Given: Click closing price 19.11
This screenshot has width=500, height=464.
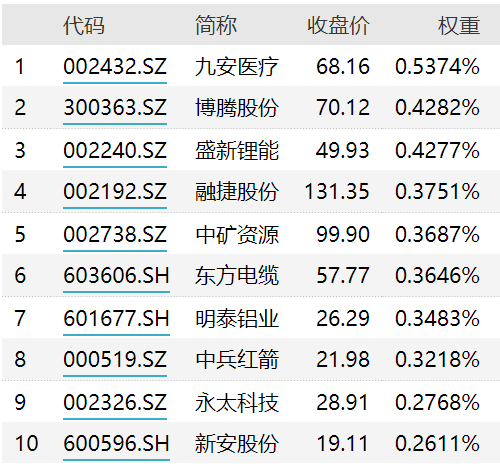Looking at the screenshot, I should point(342,444).
